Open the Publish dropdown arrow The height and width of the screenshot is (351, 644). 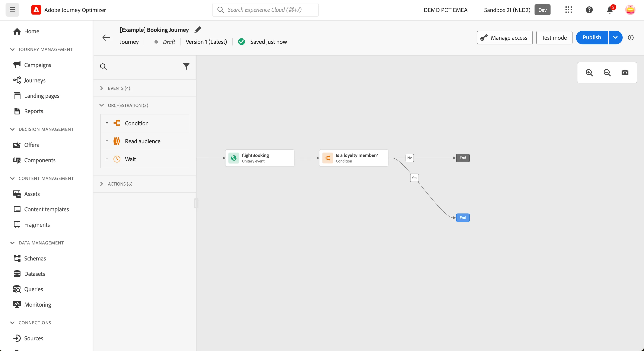[615, 38]
